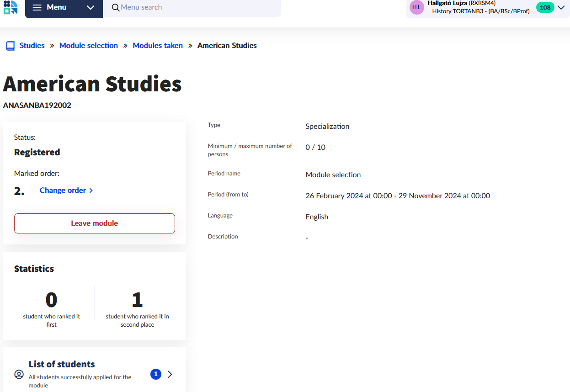Screen dimensions: 570x392
Task: Click the HL user avatar
Action: click(416, 7)
